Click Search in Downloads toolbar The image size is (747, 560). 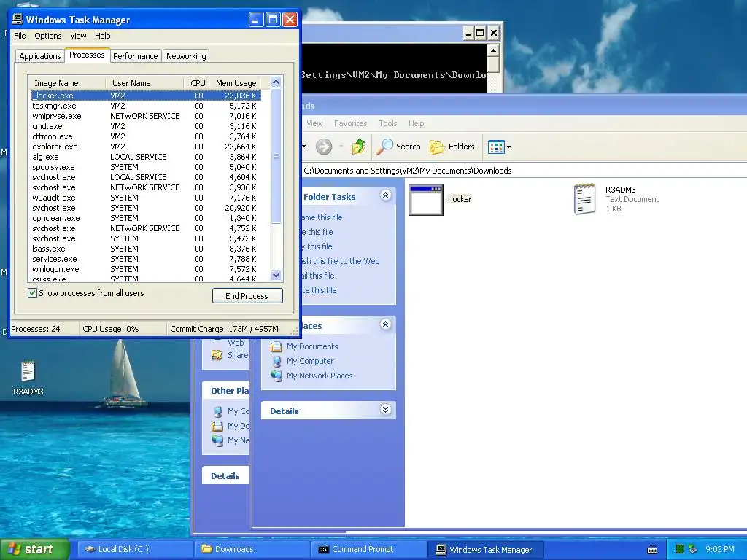click(x=399, y=147)
